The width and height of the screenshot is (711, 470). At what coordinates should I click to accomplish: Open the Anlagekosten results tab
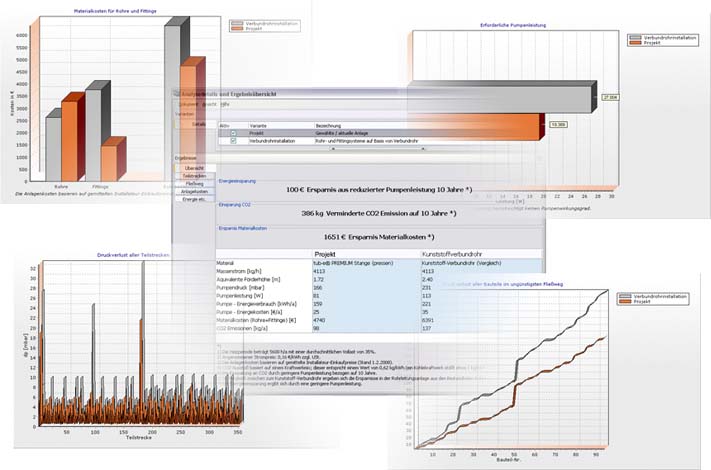click(194, 192)
